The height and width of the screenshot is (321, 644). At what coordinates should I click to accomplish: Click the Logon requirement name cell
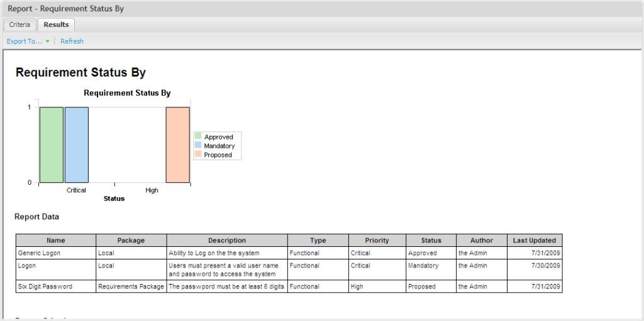coord(27,266)
